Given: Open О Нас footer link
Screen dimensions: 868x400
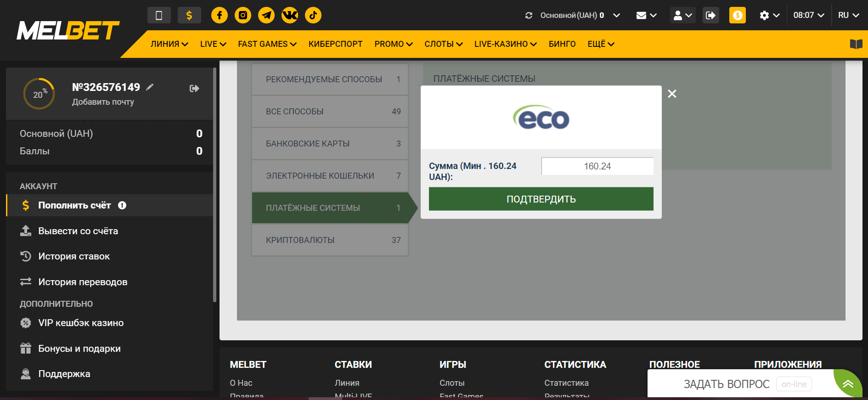Looking at the screenshot, I should pyautogui.click(x=241, y=383).
